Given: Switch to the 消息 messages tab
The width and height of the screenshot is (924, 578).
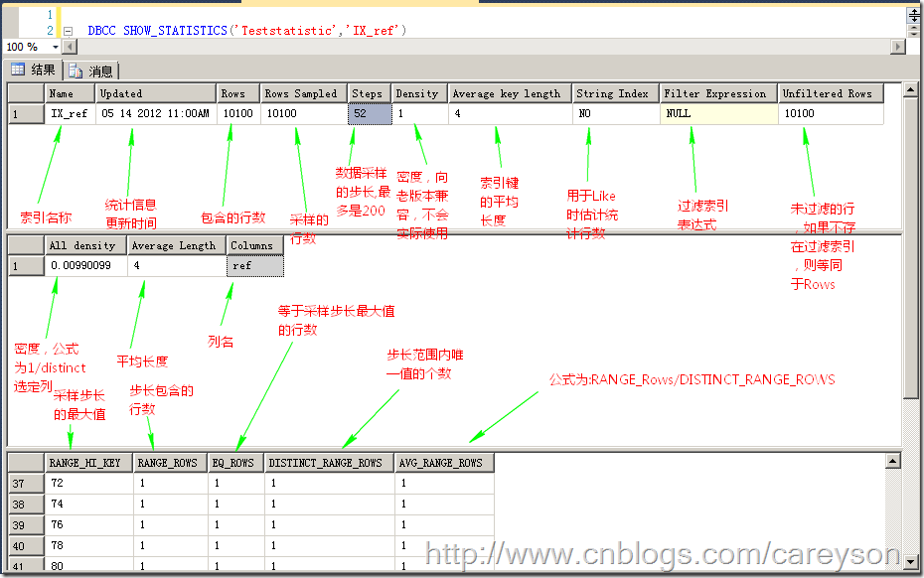Looking at the screenshot, I should pos(91,71).
